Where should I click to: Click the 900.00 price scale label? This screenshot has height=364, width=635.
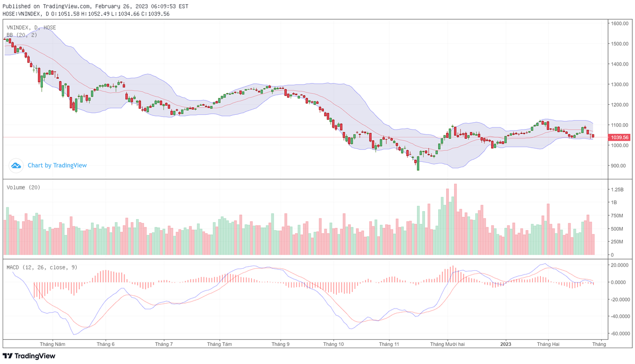pos(619,166)
